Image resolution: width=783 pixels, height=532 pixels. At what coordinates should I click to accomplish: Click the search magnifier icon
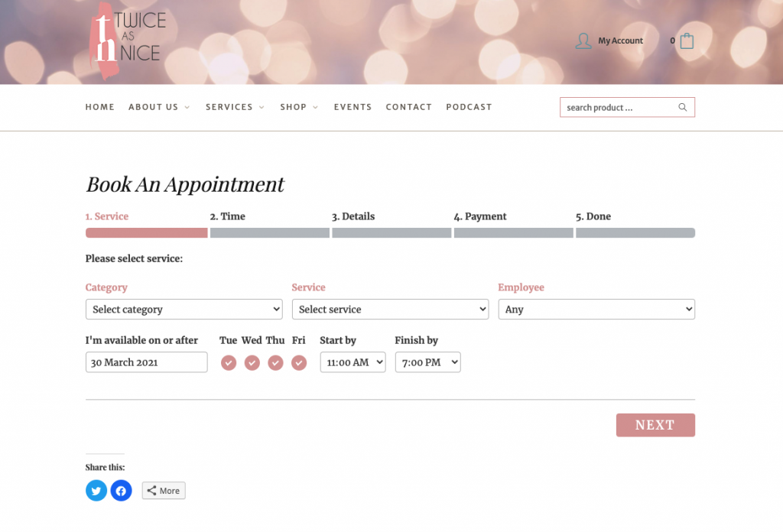point(682,108)
